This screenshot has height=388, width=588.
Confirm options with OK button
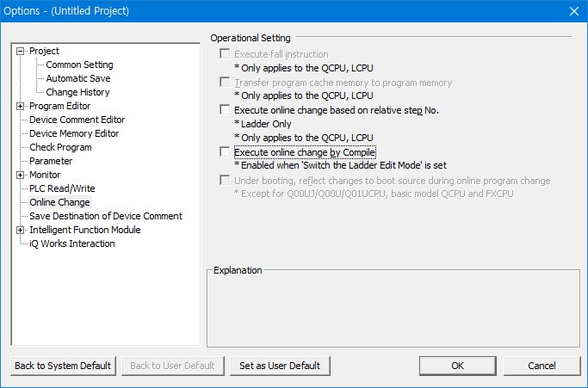coord(457,366)
